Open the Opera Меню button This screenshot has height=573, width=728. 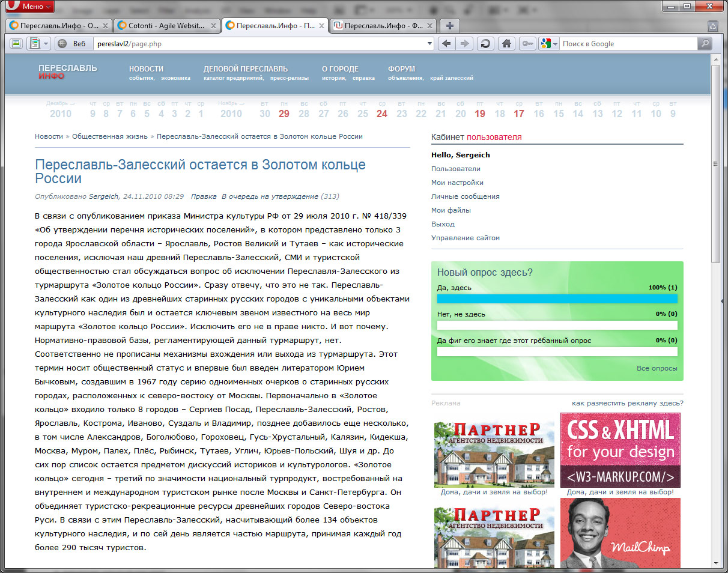coord(28,7)
